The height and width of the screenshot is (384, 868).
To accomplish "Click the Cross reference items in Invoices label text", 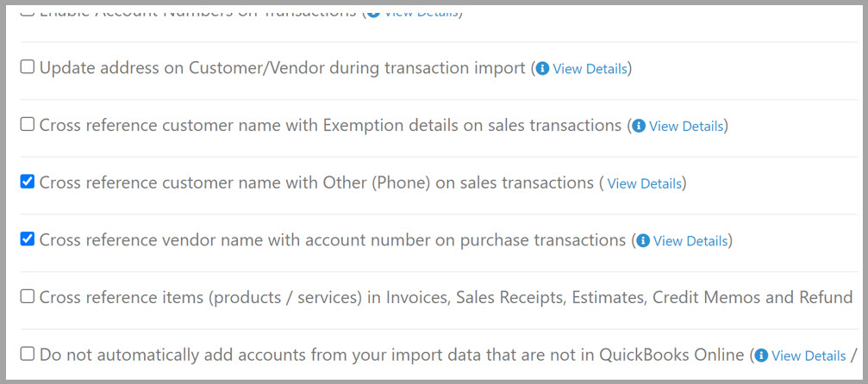I will click(x=446, y=298).
